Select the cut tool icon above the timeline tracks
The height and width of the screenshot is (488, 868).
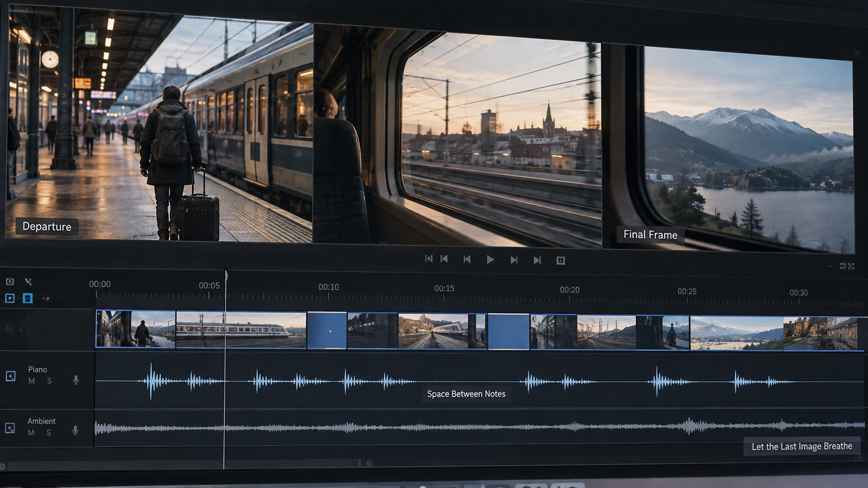click(28, 281)
